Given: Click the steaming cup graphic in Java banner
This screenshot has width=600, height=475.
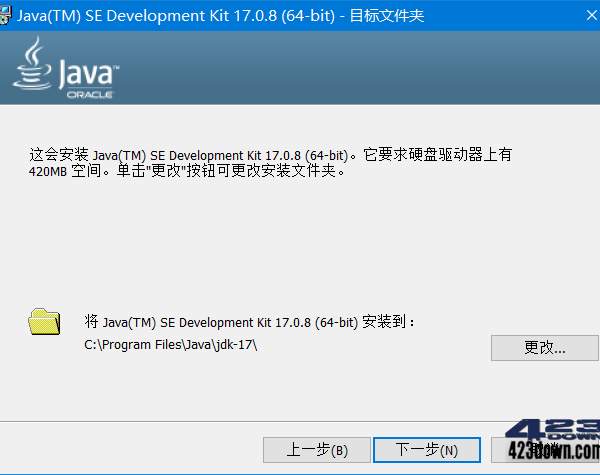Looking at the screenshot, I should pos(33,66).
